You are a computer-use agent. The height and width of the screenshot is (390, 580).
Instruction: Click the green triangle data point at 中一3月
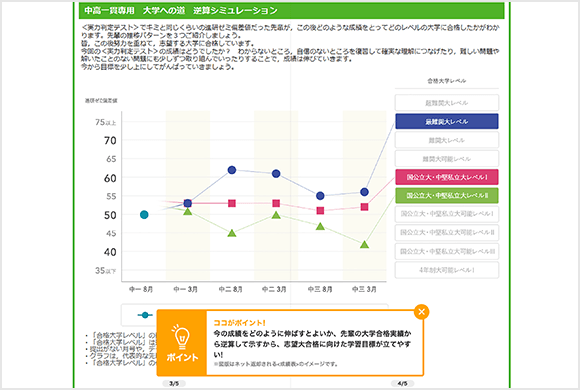point(188,212)
